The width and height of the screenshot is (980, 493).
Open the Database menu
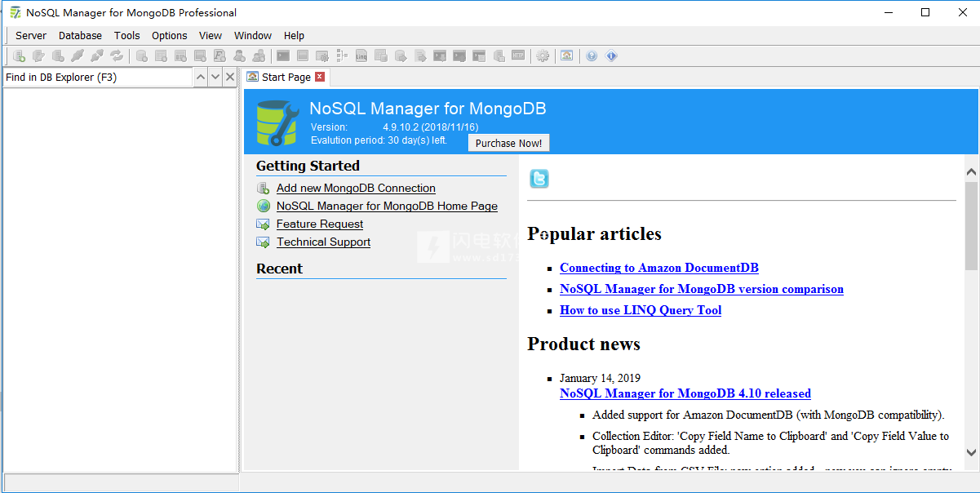click(81, 35)
